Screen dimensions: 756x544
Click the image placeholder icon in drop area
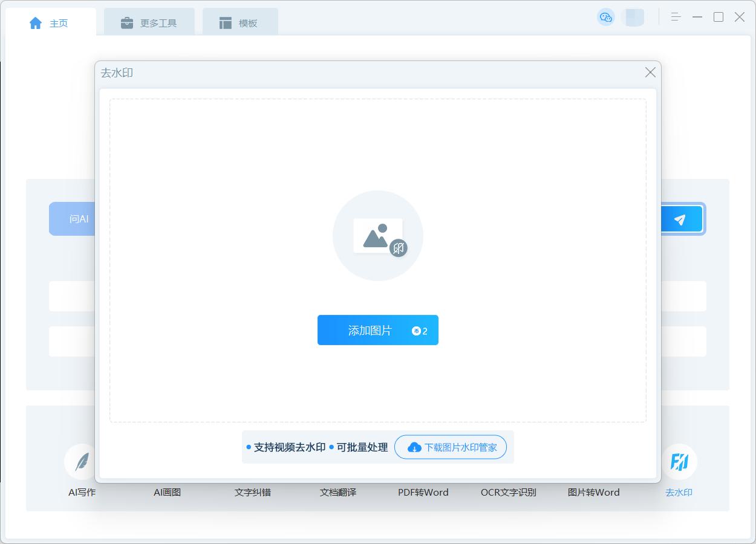coord(378,236)
